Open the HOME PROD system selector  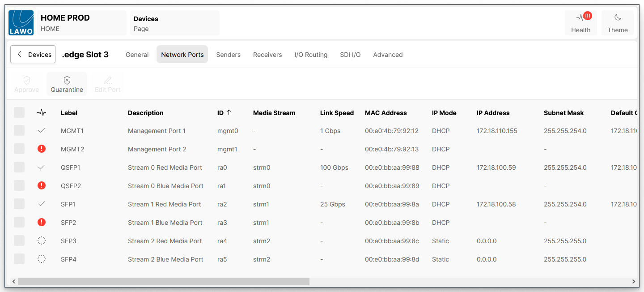81,23
